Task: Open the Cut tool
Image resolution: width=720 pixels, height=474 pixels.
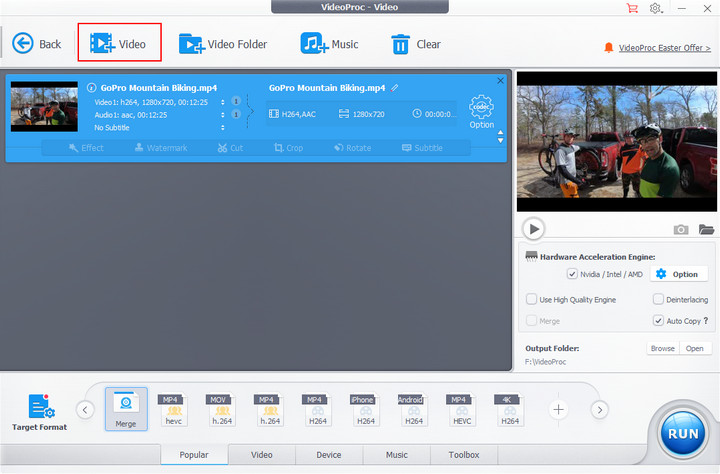Action: [x=230, y=147]
